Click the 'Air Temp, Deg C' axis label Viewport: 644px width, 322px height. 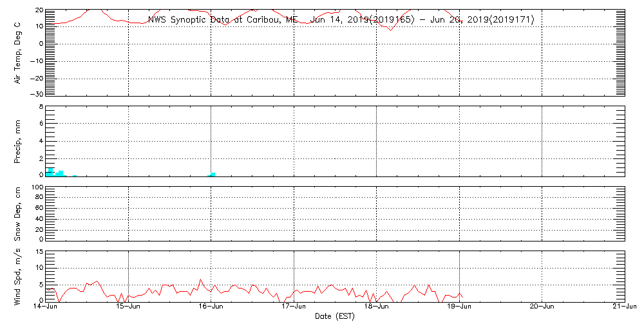[17, 52]
